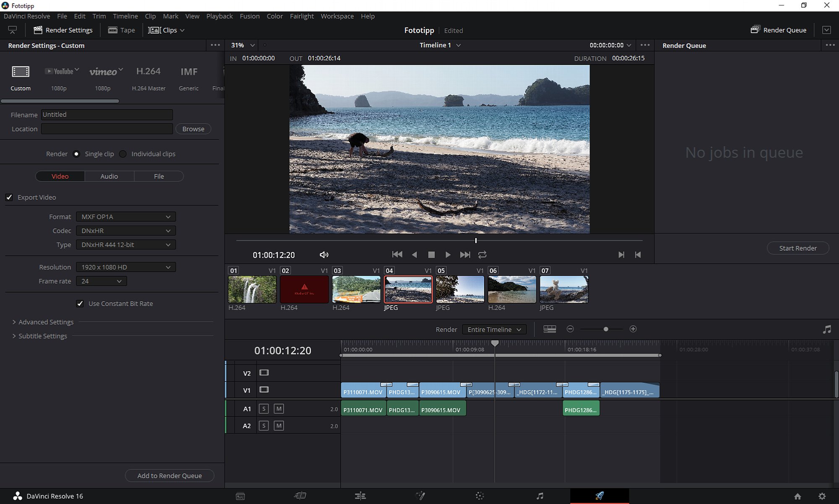Jump to first frame transport icon
The height and width of the screenshot is (504, 839).
point(397,255)
